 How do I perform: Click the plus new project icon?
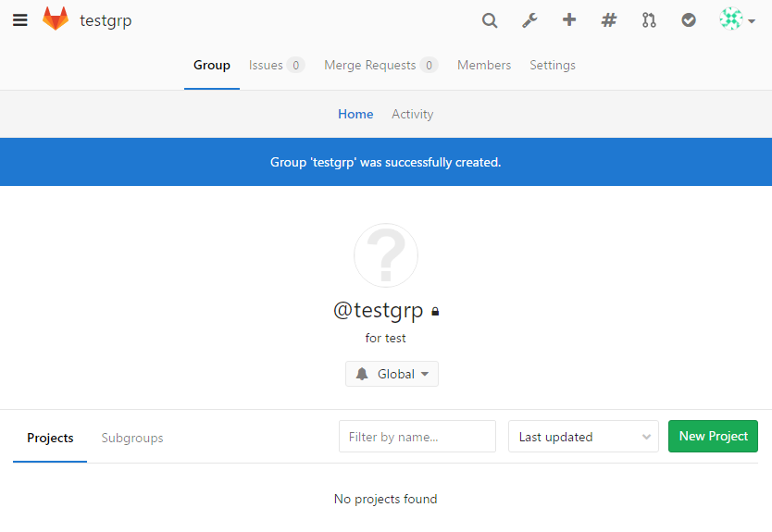pyautogui.click(x=569, y=19)
